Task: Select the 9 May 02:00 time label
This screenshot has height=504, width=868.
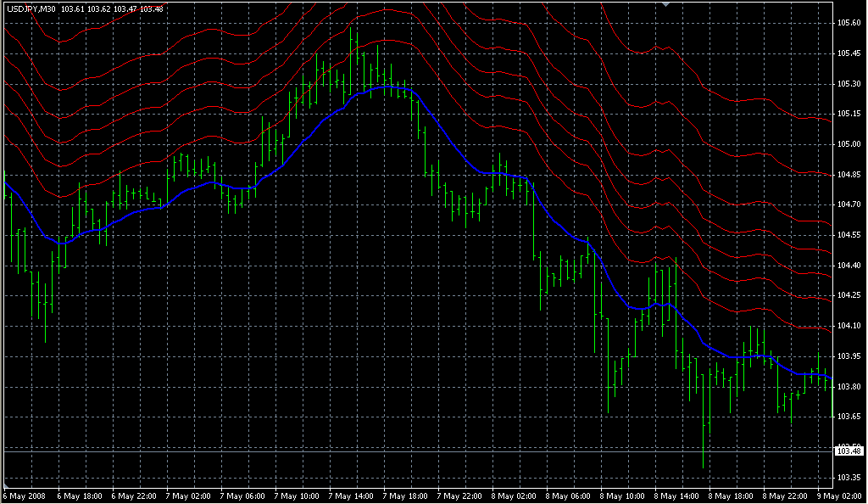Action: 837,496
